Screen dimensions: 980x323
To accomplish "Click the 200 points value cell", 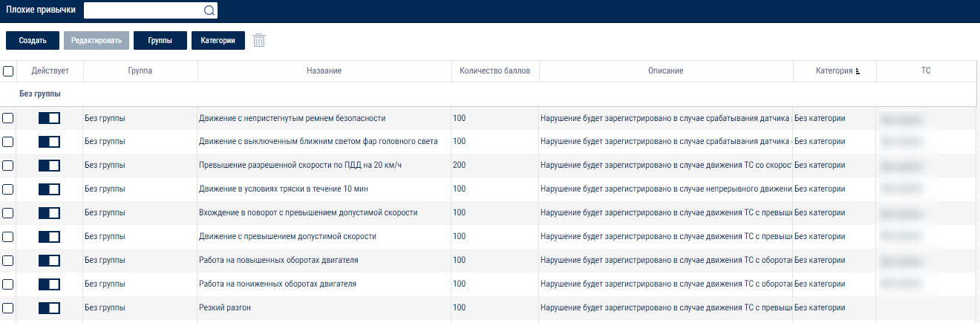I will 495,166.
